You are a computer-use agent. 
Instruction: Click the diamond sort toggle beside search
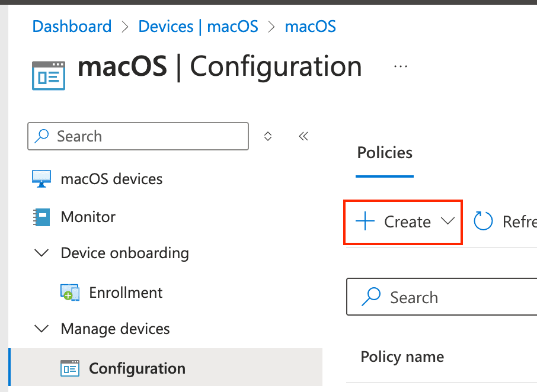(267, 136)
